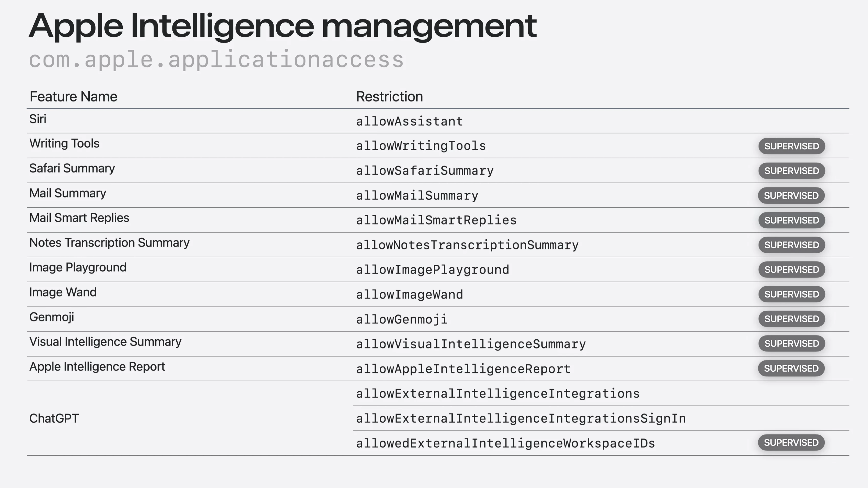
Task: Select the com.apple.applicationaccess subtitle
Action: click(x=216, y=59)
